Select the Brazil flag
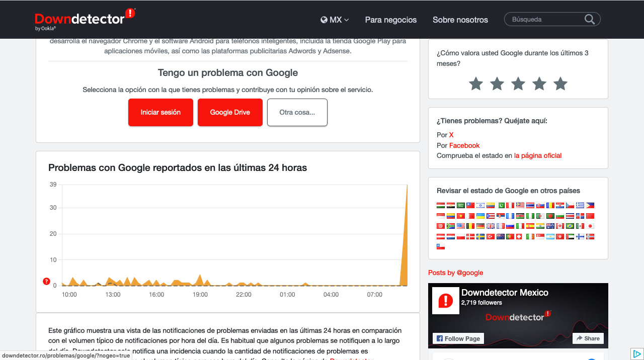This screenshot has height=360, width=644. tap(570, 226)
